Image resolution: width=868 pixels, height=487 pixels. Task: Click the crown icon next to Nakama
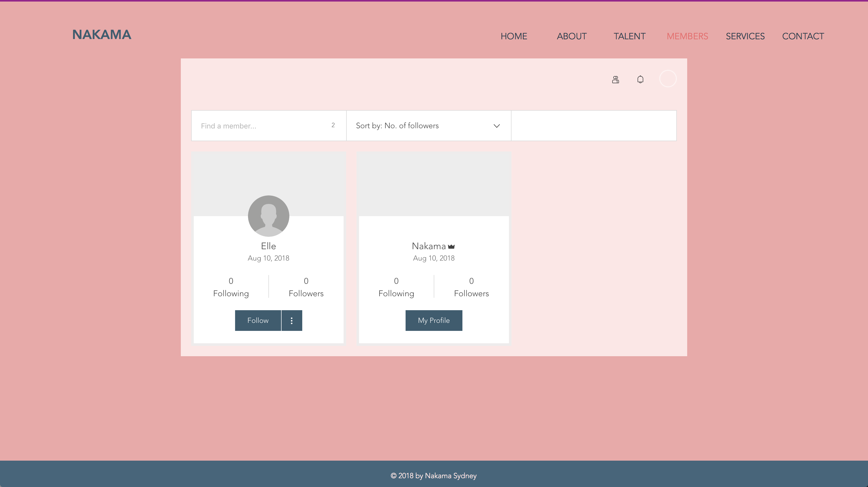tap(452, 247)
